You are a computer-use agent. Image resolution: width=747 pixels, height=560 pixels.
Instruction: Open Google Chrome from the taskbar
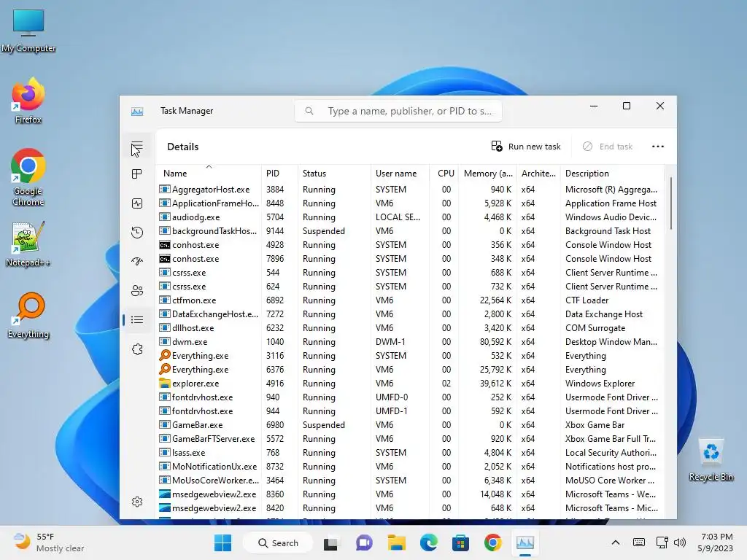[x=493, y=542]
